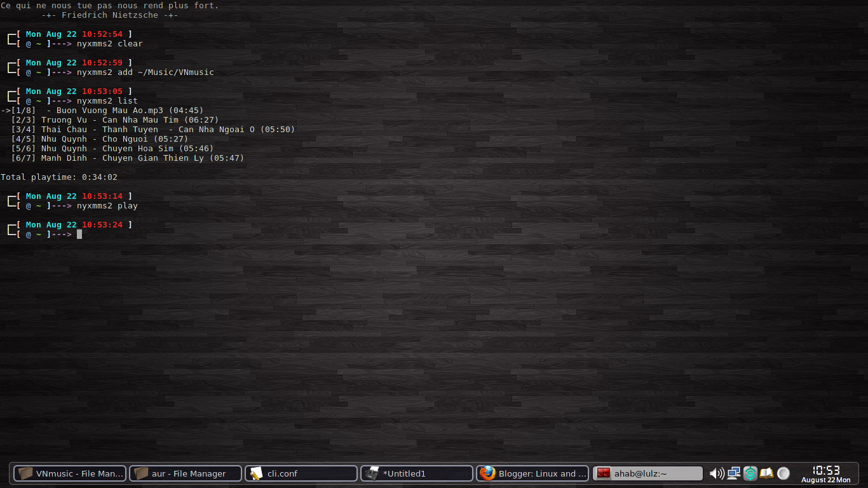
Task: Click the round white tray icon
Action: click(x=783, y=473)
